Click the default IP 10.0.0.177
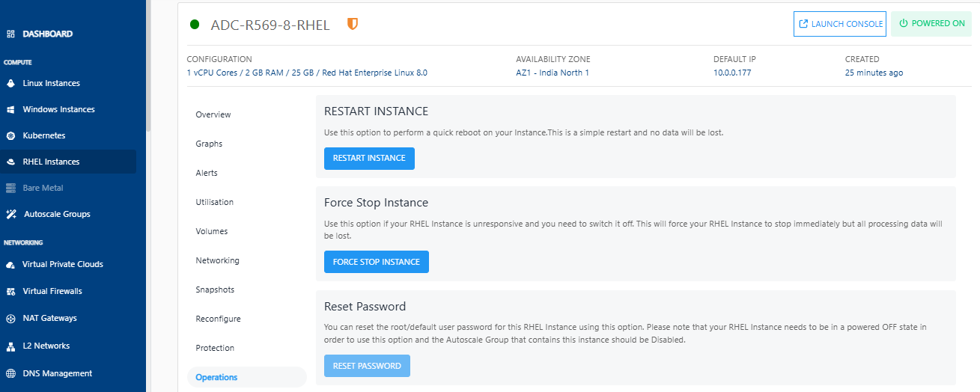Viewport: 980px width, 392px height. [x=734, y=73]
